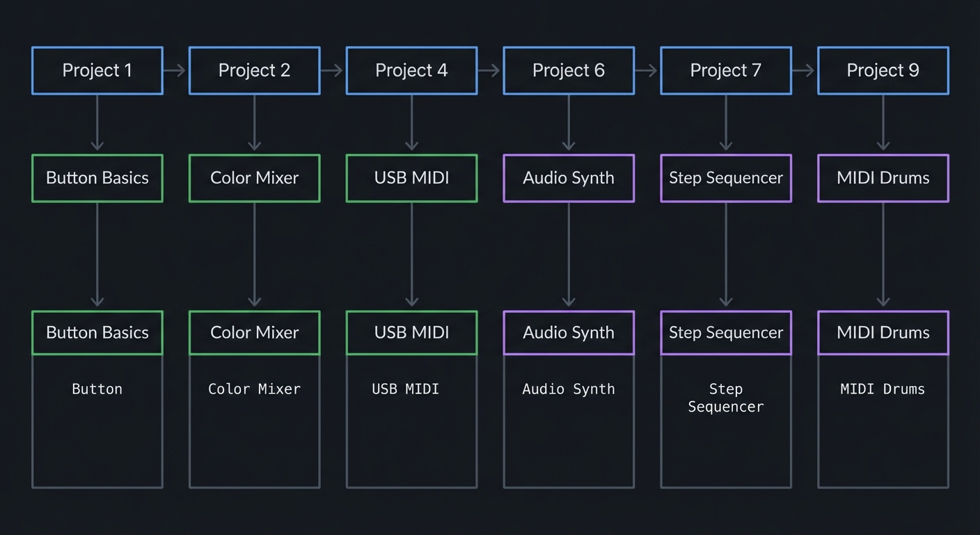
Task: Open the Step Sequencer class card
Action: pyautogui.click(x=726, y=332)
